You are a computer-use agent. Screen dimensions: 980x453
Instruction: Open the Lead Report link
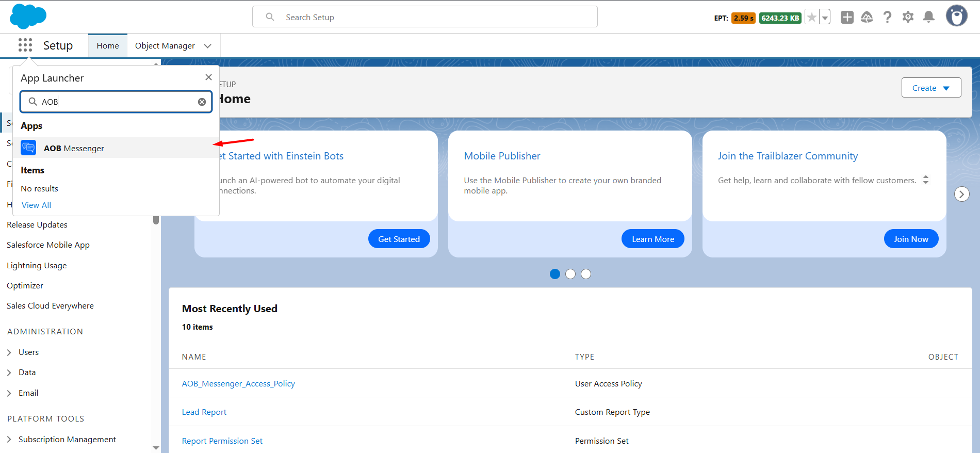[x=204, y=412]
